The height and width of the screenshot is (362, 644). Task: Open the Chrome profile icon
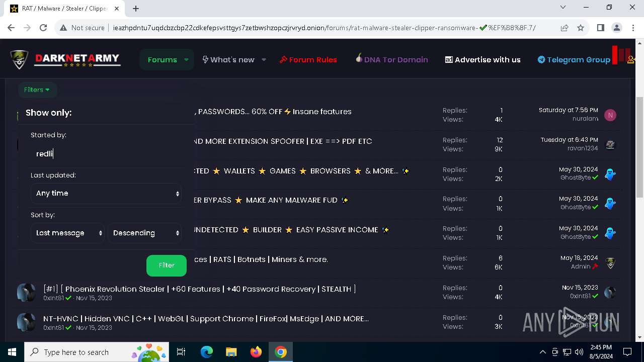tap(616, 28)
